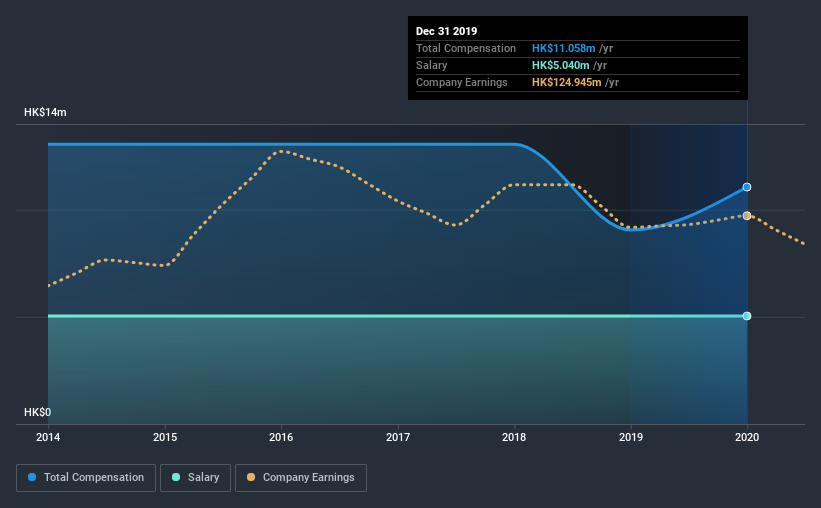Toggle the Company Earnings legend button
This screenshot has height=508, width=821.
pyautogui.click(x=301, y=478)
